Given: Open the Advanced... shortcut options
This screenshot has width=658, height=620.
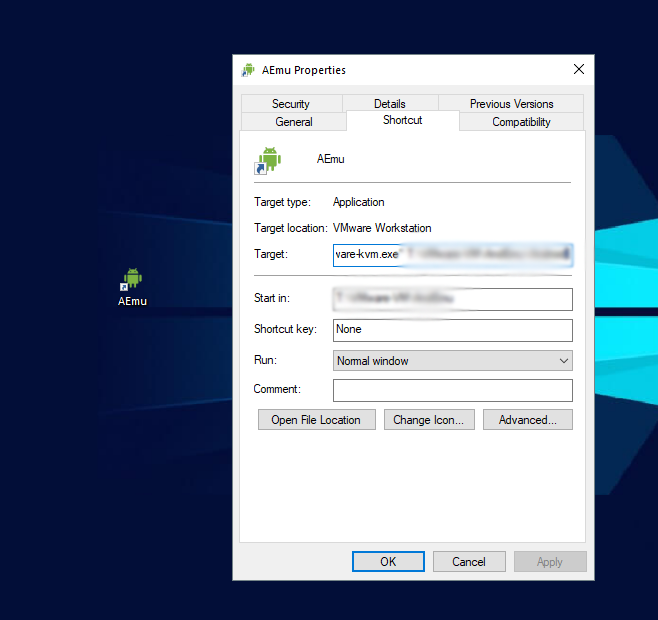Looking at the screenshot, I should point(527,420).
